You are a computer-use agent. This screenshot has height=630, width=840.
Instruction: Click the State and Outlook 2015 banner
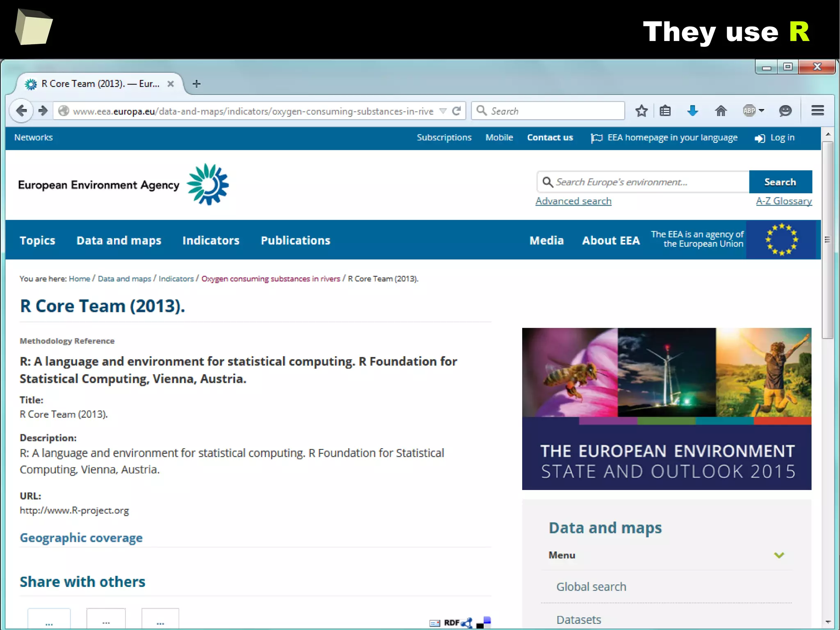click(x=667, y=408)
